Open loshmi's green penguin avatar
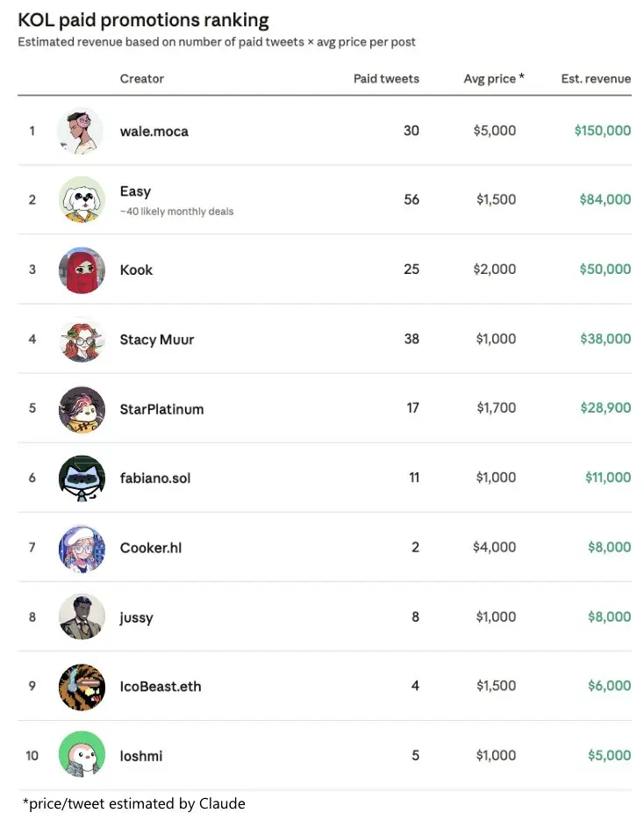 coord(82,755)
